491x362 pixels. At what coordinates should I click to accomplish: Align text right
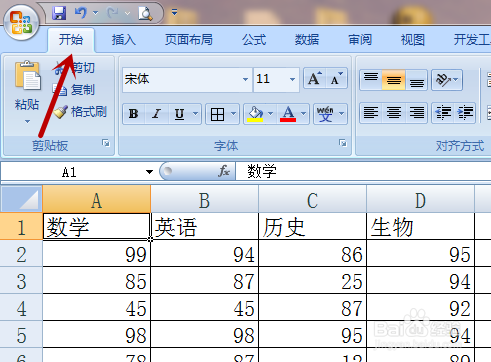pos(416,113)
